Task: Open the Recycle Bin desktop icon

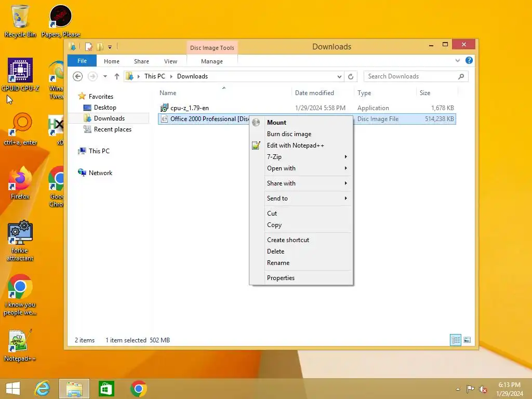Action: click(20, 21)
